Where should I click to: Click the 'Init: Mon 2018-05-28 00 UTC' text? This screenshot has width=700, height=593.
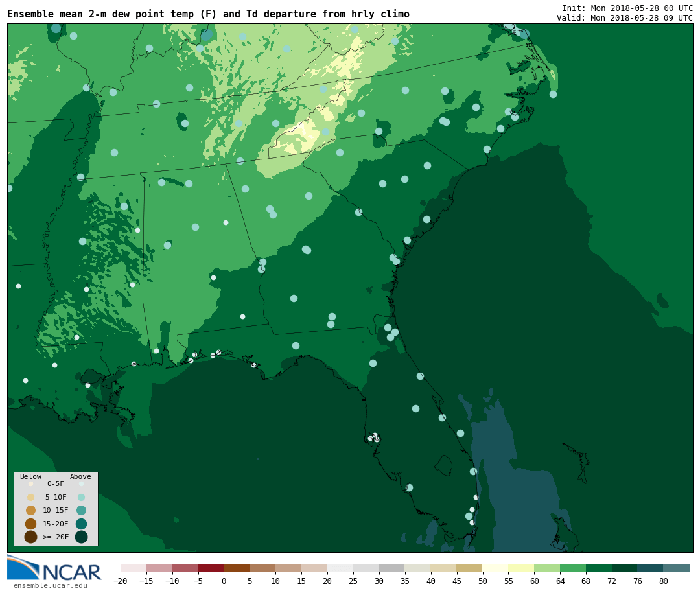pyautogui.click(x=627, y=8)
